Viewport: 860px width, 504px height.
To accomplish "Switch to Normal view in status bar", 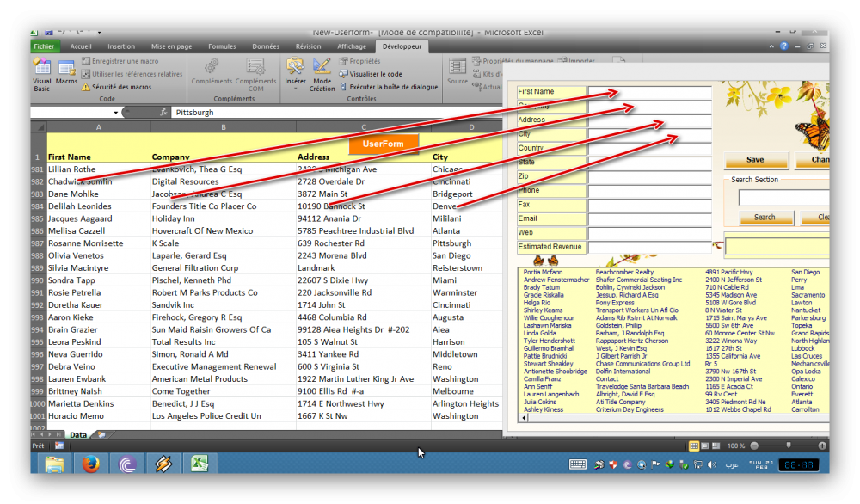I will click(693, 446).
